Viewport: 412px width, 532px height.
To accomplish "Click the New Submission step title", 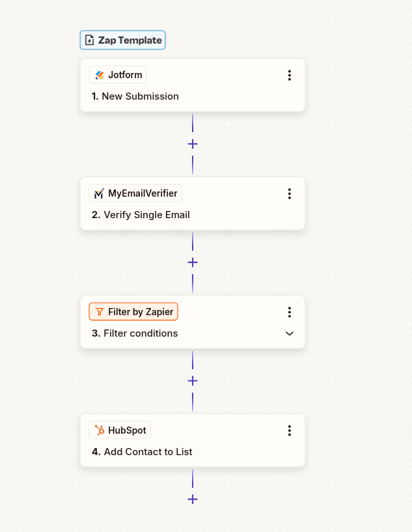I will point(141,96).
